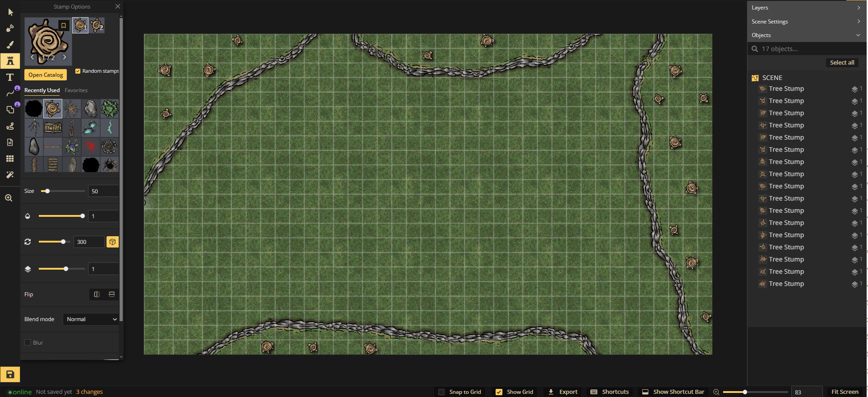Click the yellow save disk icon
This screenshot has height=397, width=868.
tap(10, 374)
